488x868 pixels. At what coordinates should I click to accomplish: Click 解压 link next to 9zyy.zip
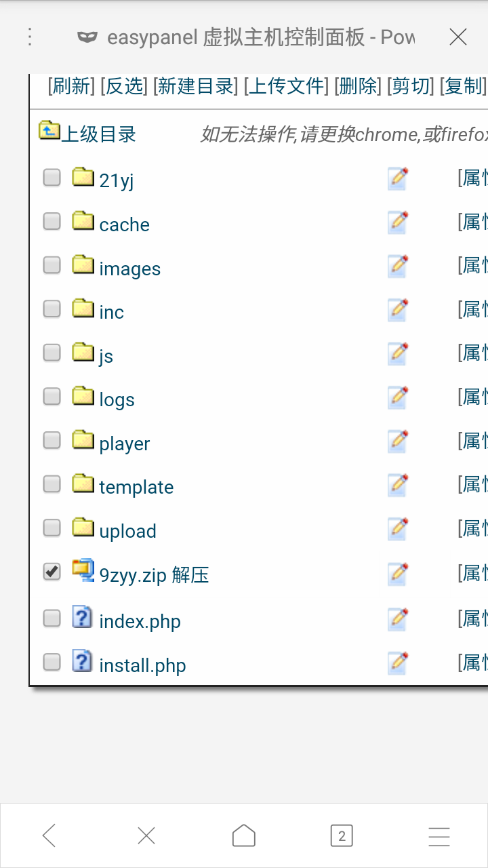coord(190,575)
